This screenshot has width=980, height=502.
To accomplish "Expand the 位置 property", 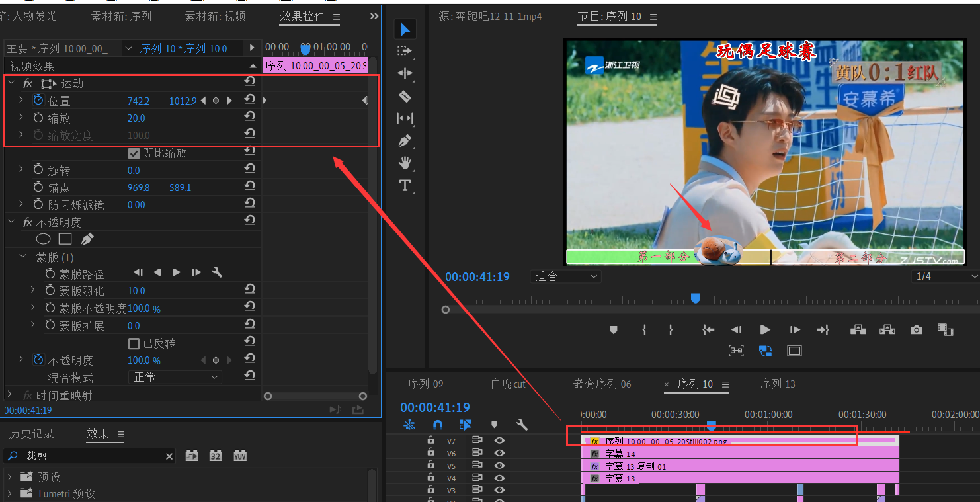I will (21, 100).
